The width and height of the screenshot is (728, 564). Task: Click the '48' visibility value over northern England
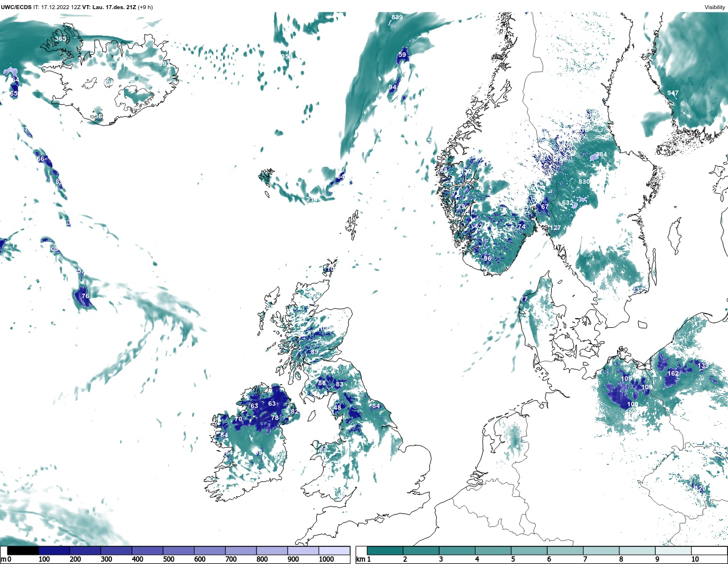pos(337,407)
